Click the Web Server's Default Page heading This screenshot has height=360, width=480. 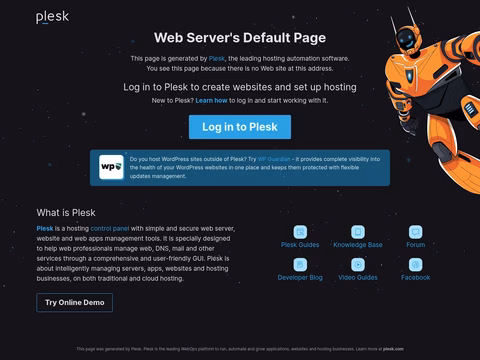click(240, 38)
